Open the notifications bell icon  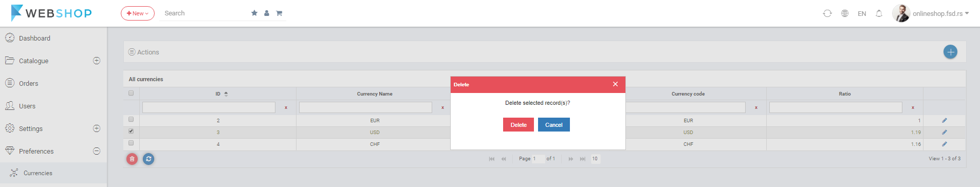click(879, 13)
